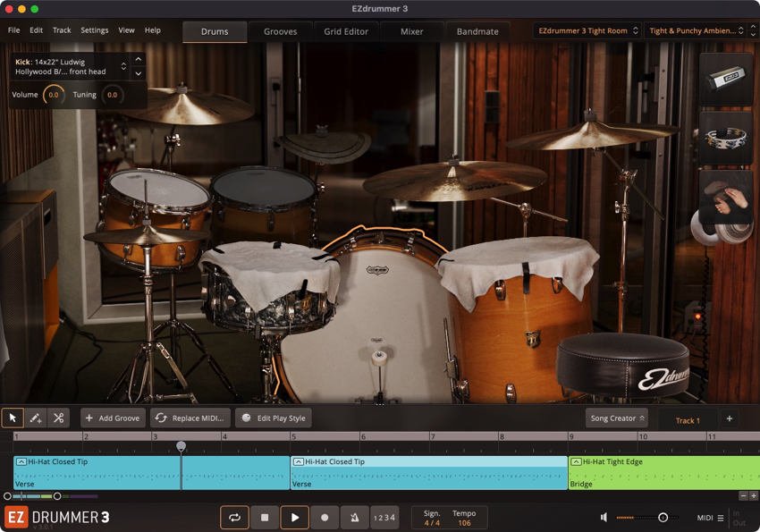Adjust the kick Volume knob
Screen dimensions: 760x532
(x=54, y=95)
